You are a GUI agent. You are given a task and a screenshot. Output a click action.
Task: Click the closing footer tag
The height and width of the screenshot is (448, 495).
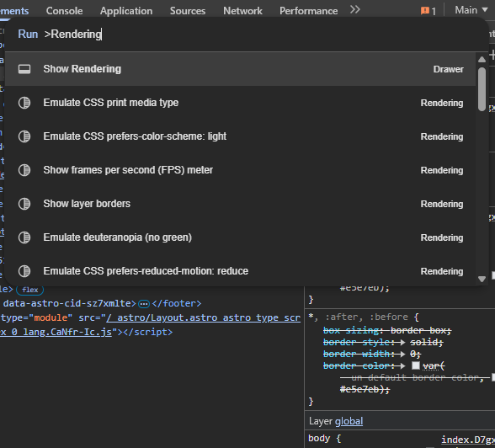tap(177, 304)
